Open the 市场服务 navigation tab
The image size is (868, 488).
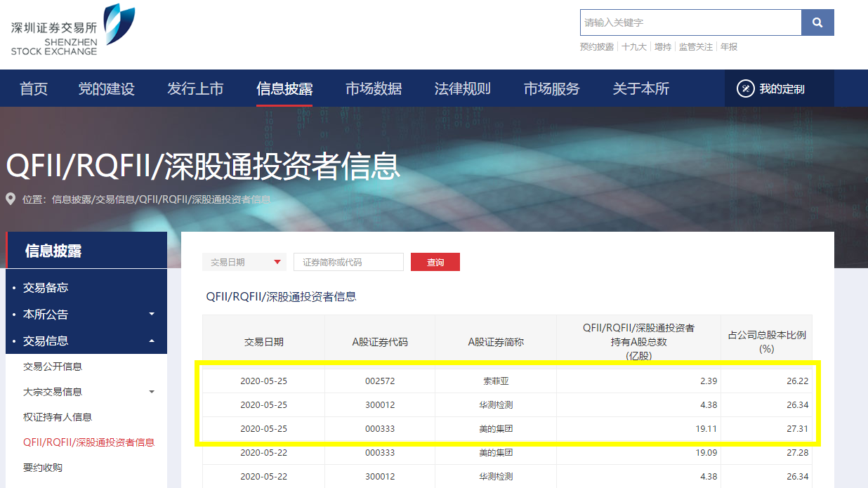pos(552,88)
